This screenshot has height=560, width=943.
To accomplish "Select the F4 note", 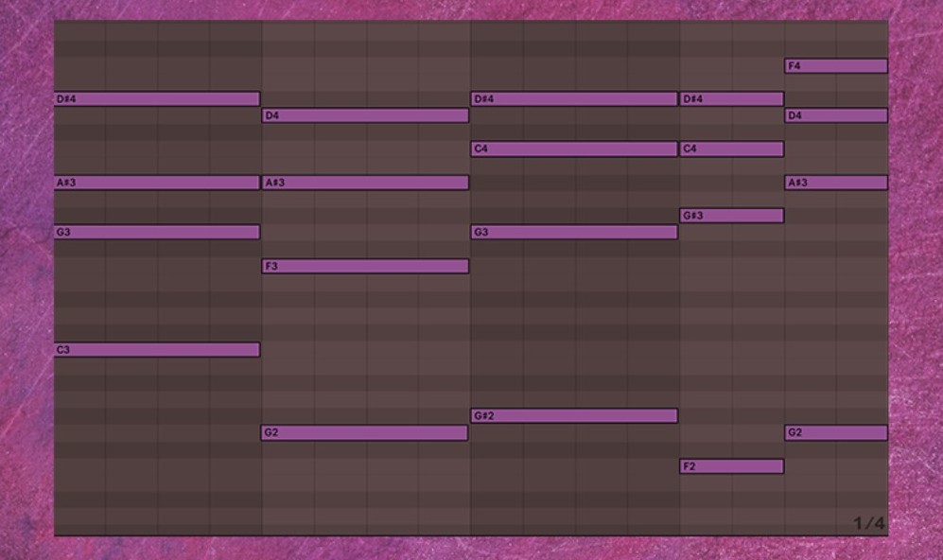I will click(x=836, y=65).
